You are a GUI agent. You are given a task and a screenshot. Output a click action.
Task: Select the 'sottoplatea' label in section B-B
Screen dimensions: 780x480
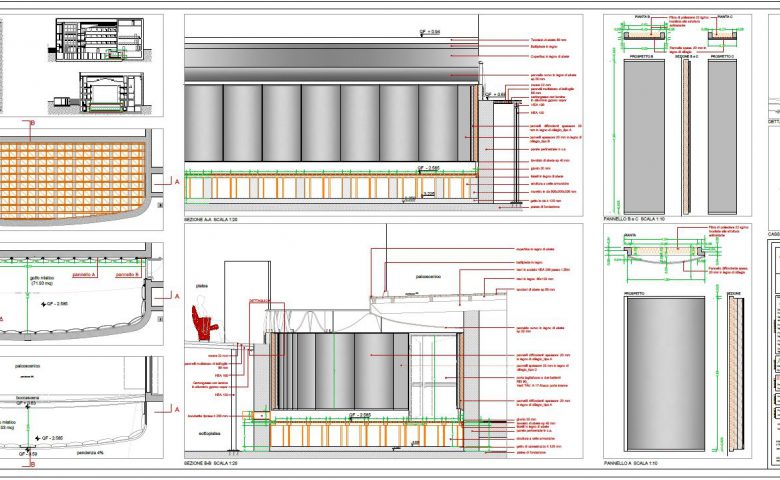click(209, 434)
